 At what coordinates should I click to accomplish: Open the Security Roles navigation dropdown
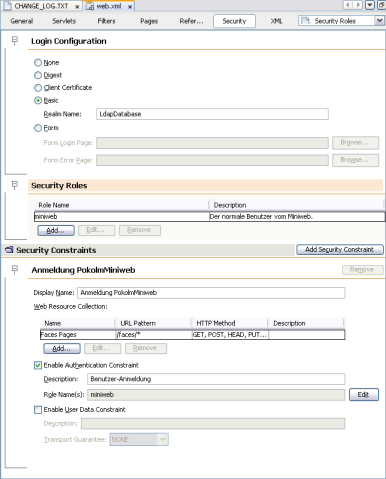pyautogui.click(x=379, y=21)
